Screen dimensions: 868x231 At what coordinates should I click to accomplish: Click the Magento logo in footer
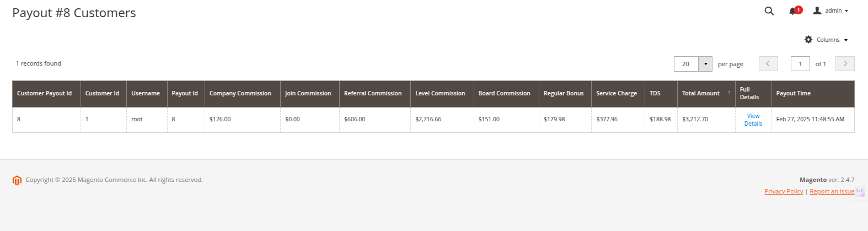pos(17,180)
